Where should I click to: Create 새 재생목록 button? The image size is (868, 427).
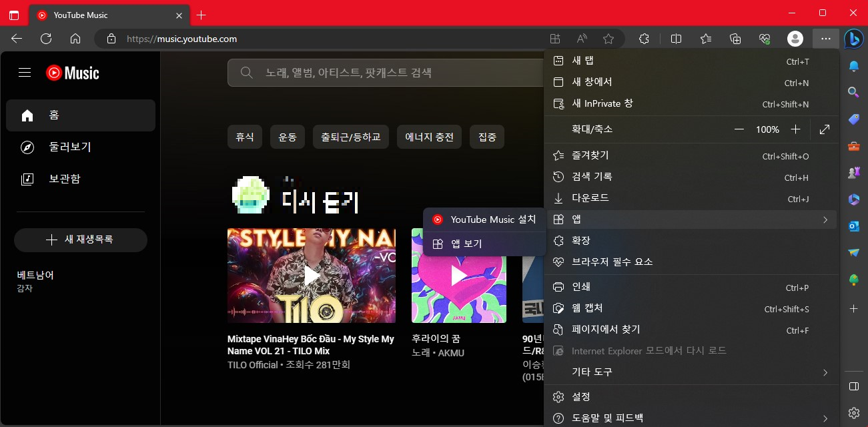coord(81,240)
